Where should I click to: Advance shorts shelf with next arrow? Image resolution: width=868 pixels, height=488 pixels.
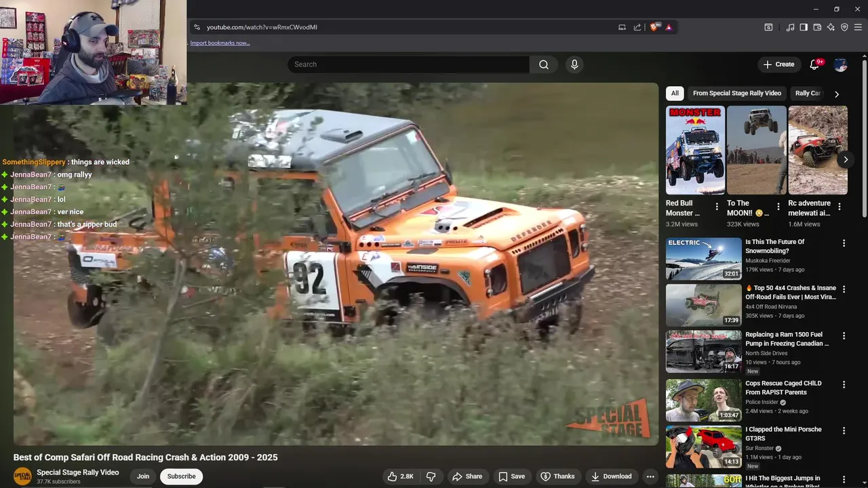click(x=845, y=160)
